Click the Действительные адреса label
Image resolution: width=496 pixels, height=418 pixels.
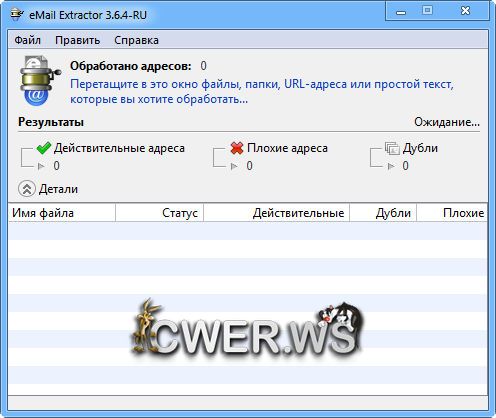119,148
